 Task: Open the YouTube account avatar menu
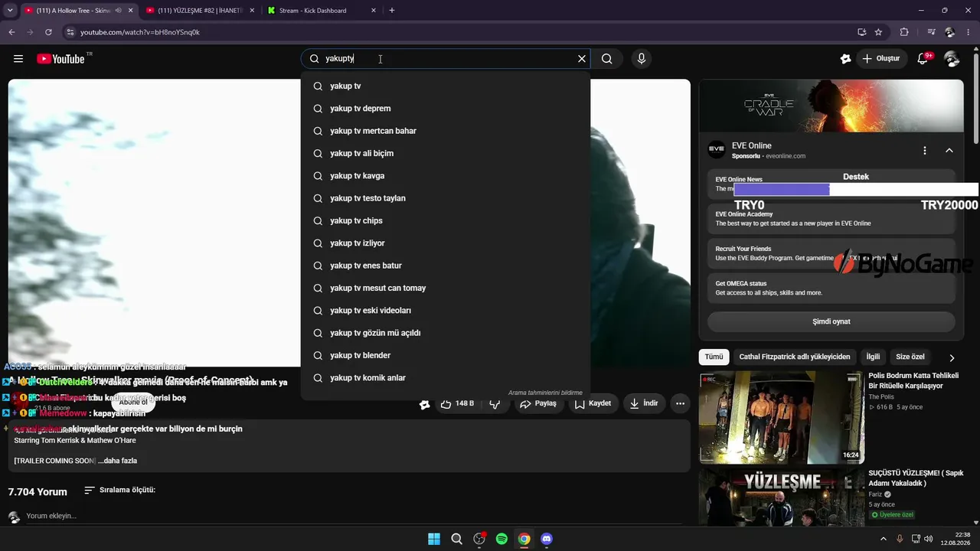tap(952, 59)
